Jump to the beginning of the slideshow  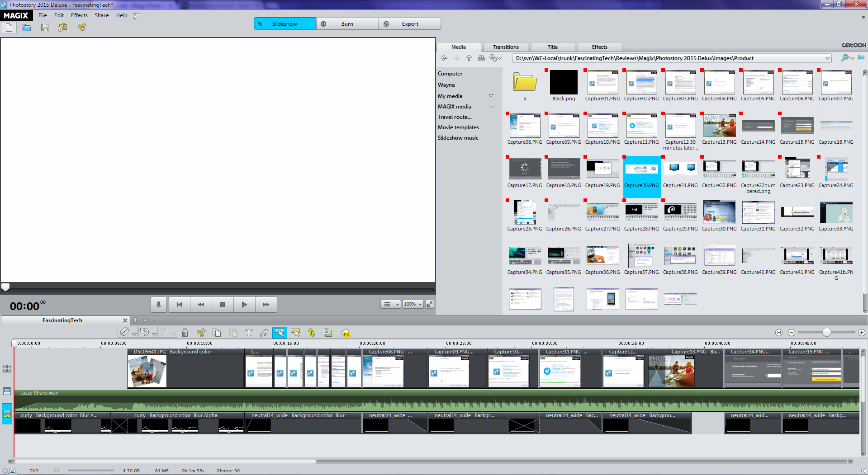pyautogui.click(x=180, y=305)
